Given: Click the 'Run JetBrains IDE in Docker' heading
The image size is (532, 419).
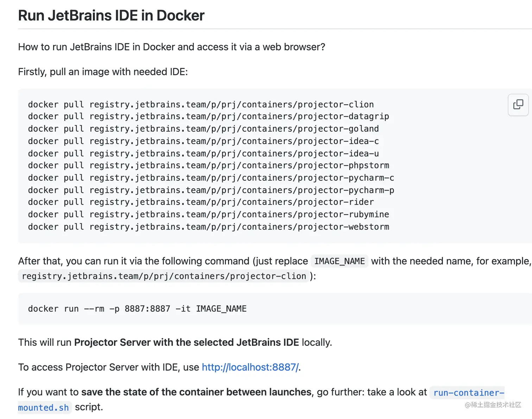Looking at the screenshot, I should click(111, 15).
